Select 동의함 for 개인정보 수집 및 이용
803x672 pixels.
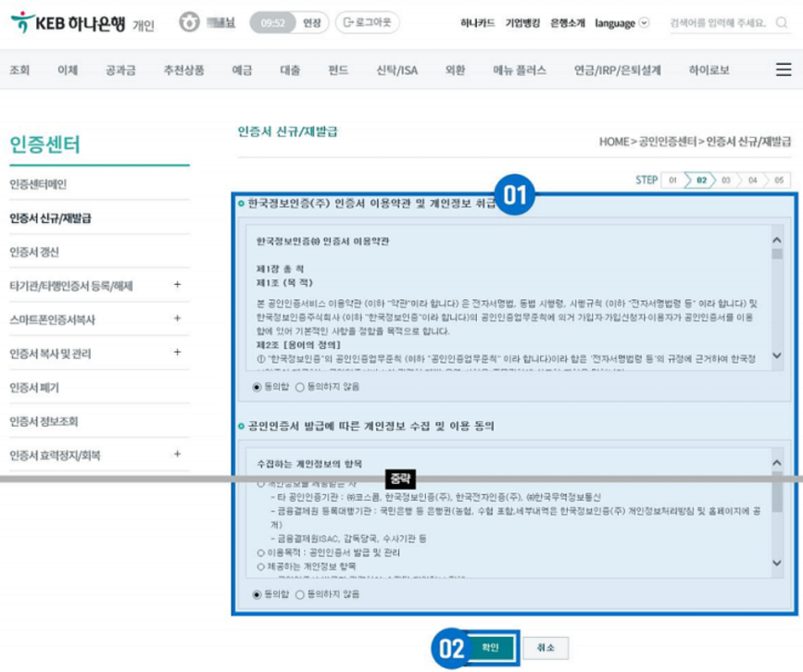257,595
